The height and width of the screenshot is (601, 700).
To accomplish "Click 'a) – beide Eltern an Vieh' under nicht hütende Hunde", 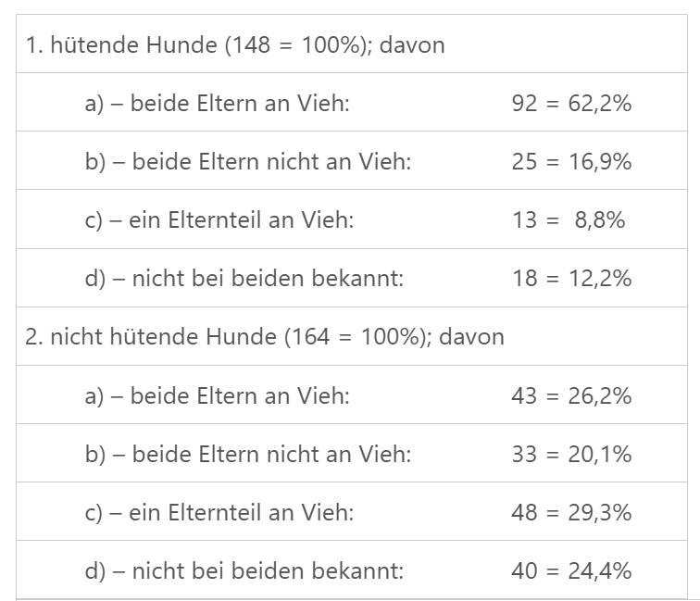I will [x=217, y=395].
